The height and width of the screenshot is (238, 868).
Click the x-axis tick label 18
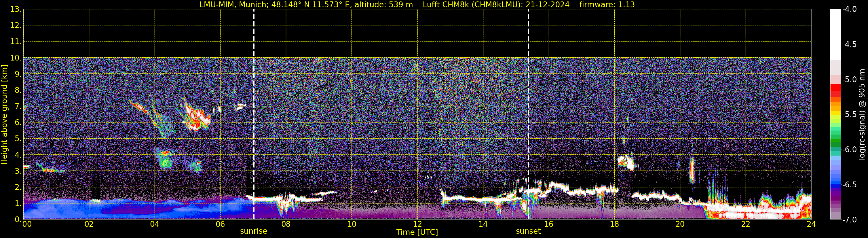615,224
